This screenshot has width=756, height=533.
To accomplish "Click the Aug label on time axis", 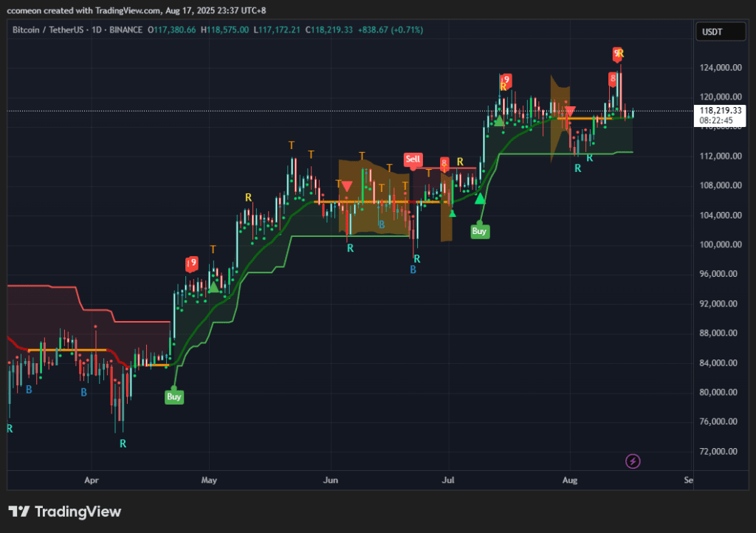I will pyautogui.click(x=569, y=480).
